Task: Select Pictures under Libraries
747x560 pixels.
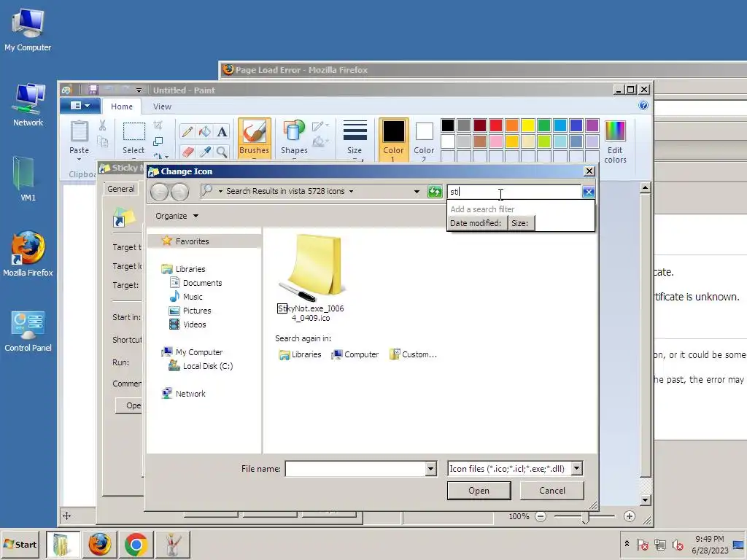Action: [190, 311]
